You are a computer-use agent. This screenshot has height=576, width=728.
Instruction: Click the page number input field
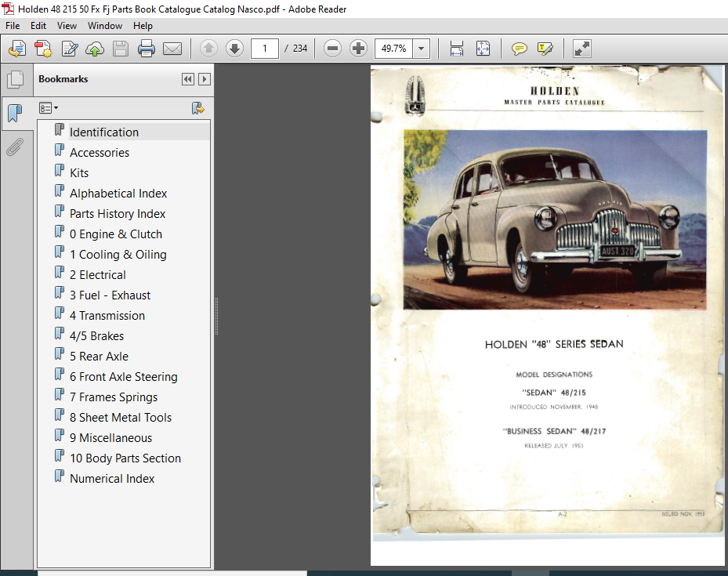[x=265, y=49]
